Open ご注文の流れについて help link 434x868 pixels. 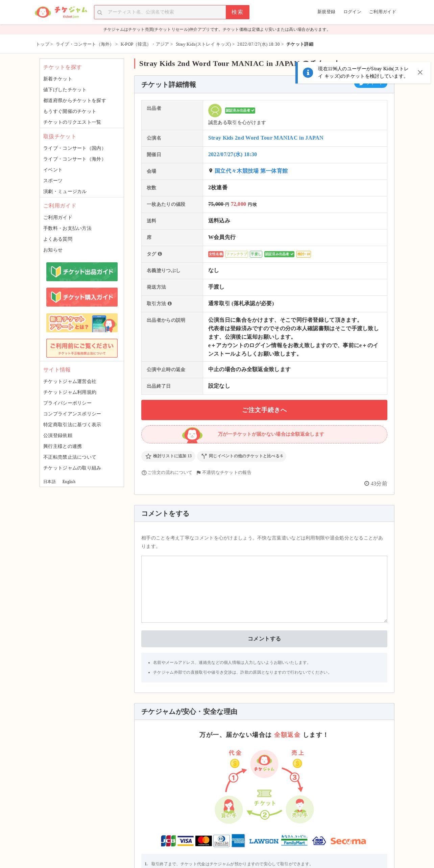[x=167, y=473]
